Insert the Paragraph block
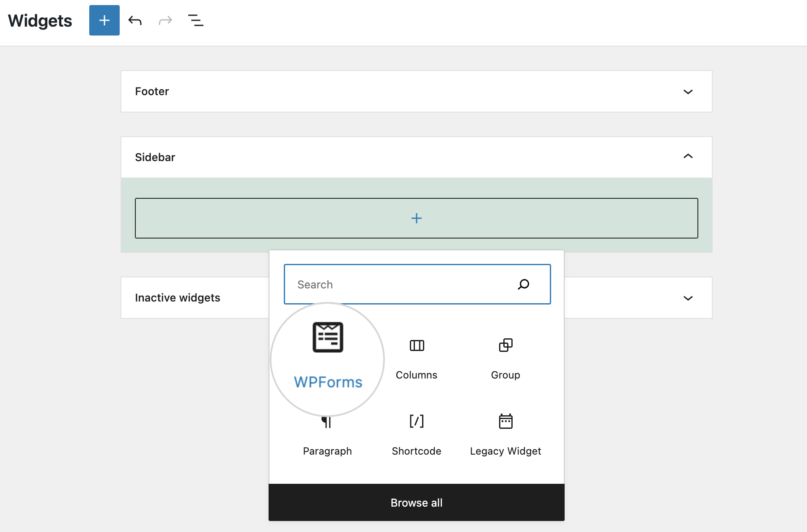The height and width of the screenshot is (532, 807). click(327, 436)
